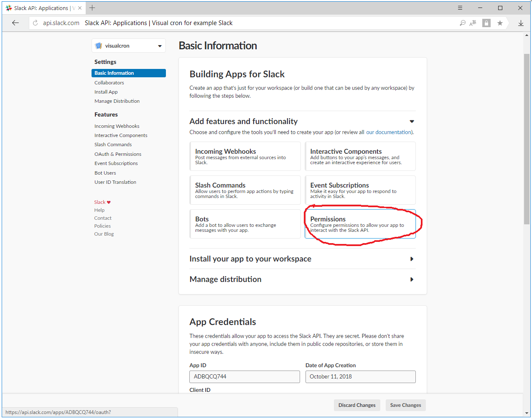532x419 pixels.
Task: Open the circled Permissions feature card
Action: pos(360,224)
